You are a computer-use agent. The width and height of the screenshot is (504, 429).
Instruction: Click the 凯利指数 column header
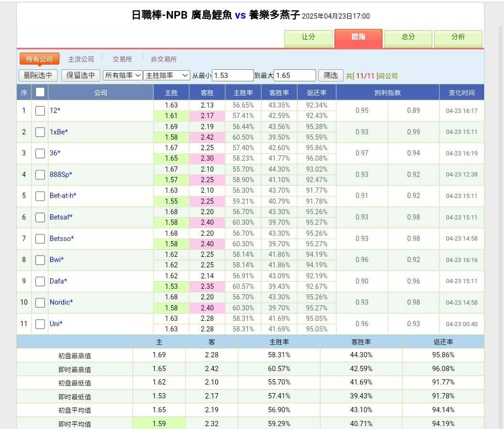[x=388, y=93]
